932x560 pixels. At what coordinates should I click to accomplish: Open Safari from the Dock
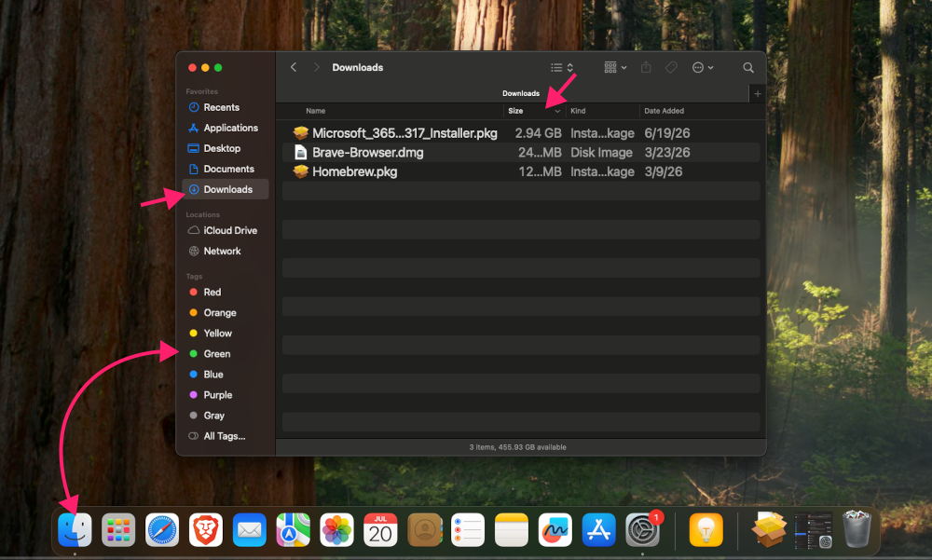(162, 529)
